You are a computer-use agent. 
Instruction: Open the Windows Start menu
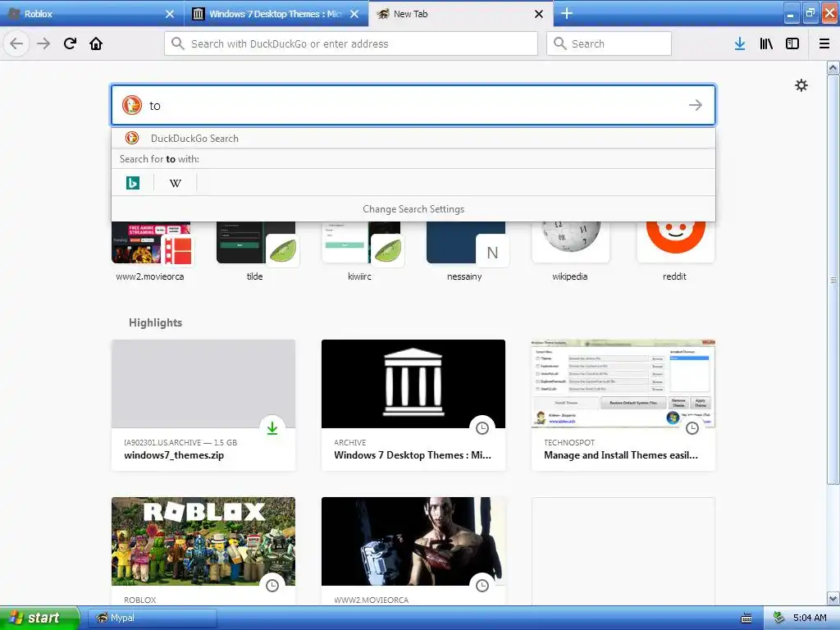click(x=39, y=618)
